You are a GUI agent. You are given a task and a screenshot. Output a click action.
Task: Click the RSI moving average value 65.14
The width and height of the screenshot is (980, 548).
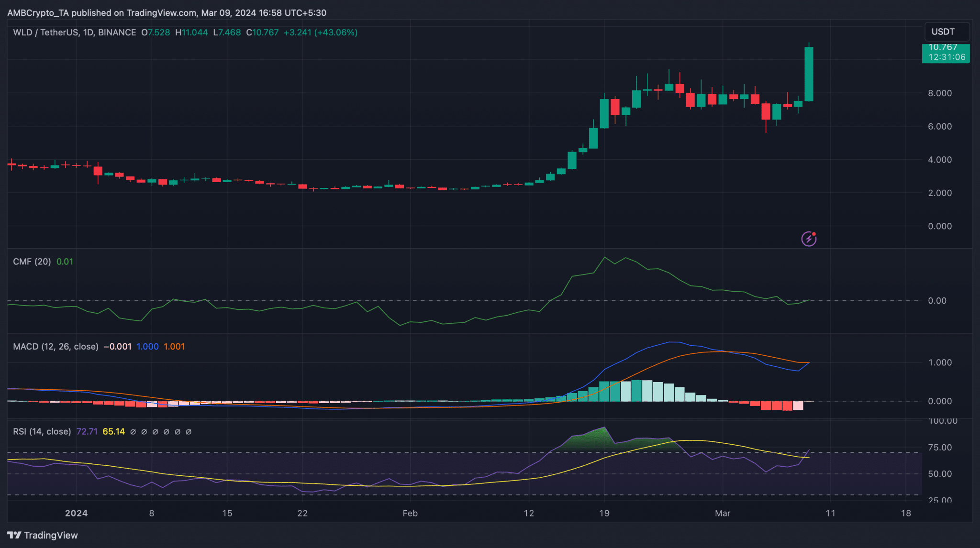[x=113, y=431]
